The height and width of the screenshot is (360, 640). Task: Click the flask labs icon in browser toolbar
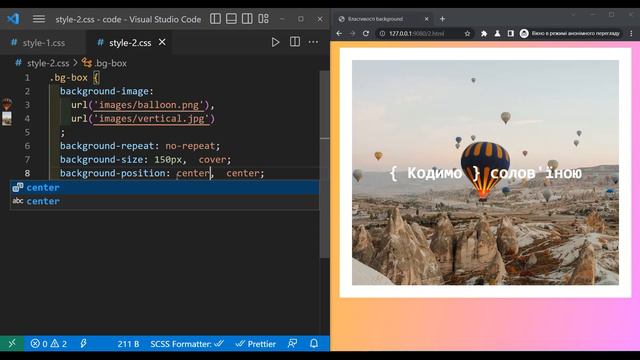coord(497,33)
